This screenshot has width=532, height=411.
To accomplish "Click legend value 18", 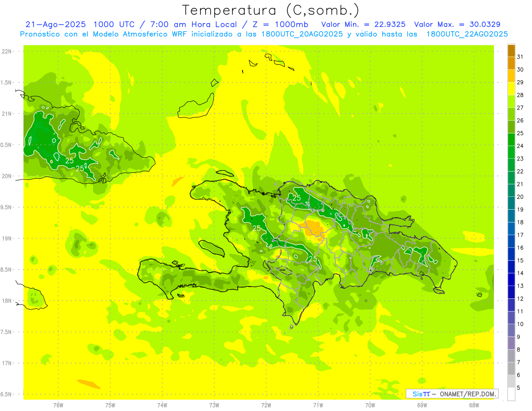I will click(x=520, y=222).
